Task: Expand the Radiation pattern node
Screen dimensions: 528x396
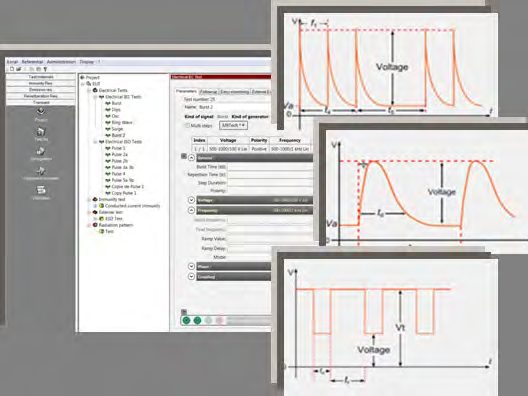Action: 89,225
